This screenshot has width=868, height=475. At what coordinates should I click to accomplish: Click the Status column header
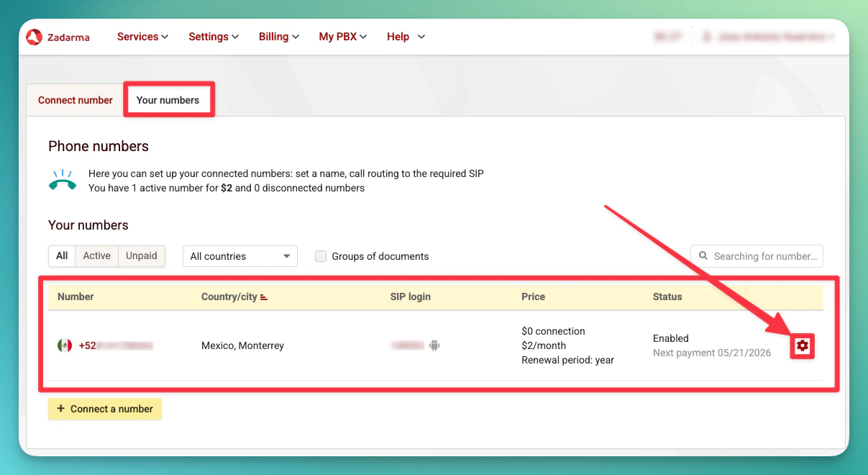pos(667,297)
